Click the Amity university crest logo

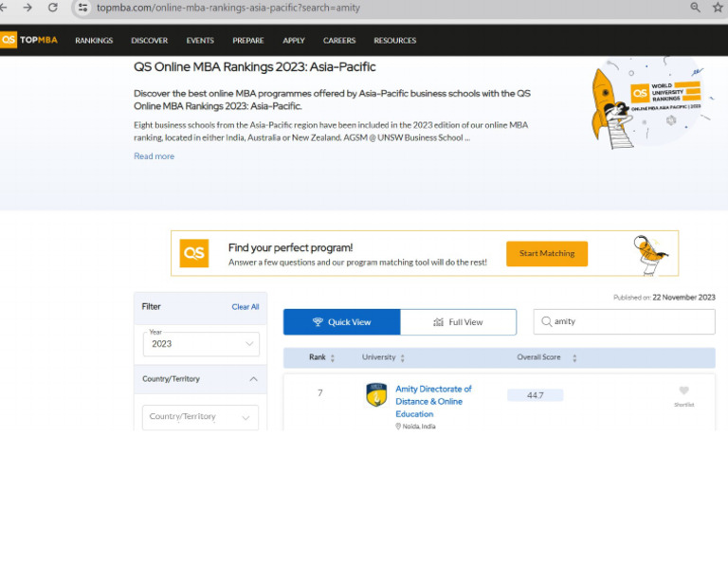coord(376,394)
